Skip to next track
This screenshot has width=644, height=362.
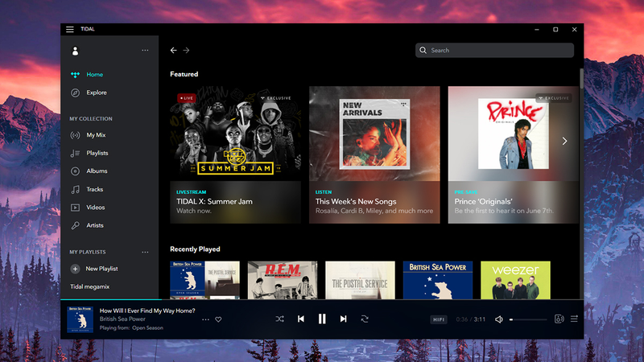(x=344, y=319)
